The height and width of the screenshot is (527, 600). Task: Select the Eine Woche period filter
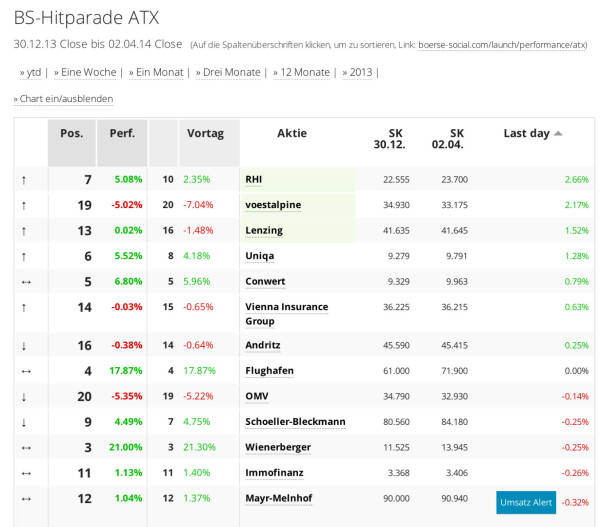point(86,72)
